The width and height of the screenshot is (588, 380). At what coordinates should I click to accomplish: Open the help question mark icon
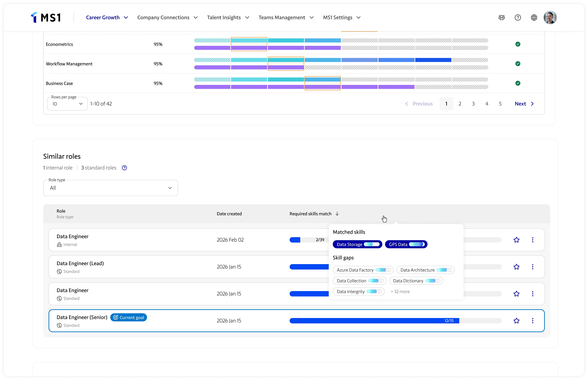pos(518,18)
